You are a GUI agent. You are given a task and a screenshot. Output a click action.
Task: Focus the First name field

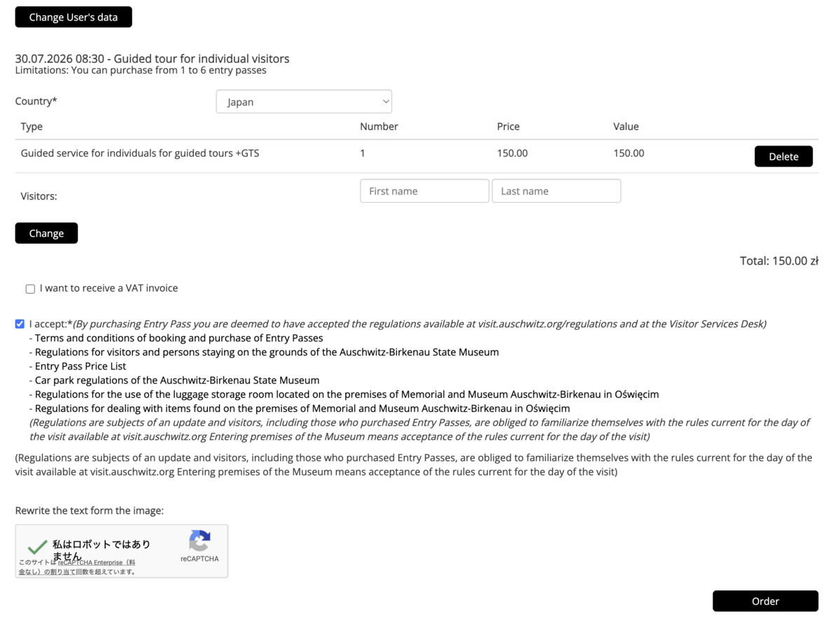(424, 191)
